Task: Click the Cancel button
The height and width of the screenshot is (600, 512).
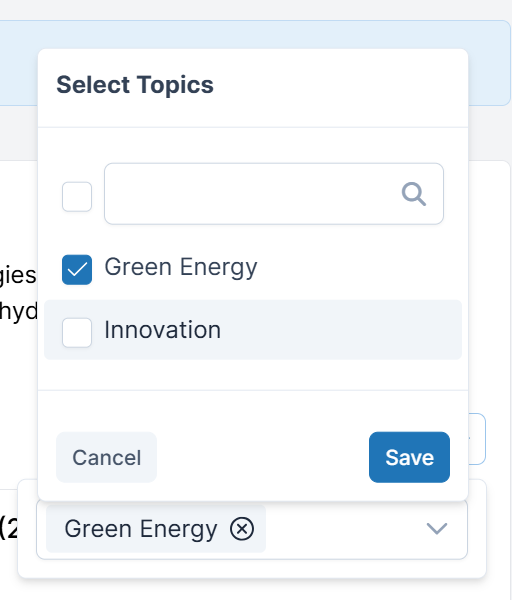Action: click(x=106, y=457)
